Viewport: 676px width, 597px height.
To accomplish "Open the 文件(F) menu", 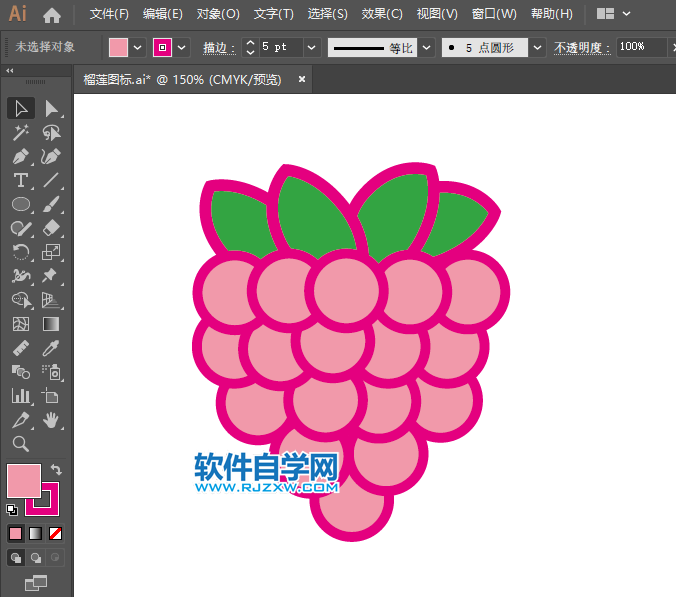I will pyautogui.click(x=109, y=14).
